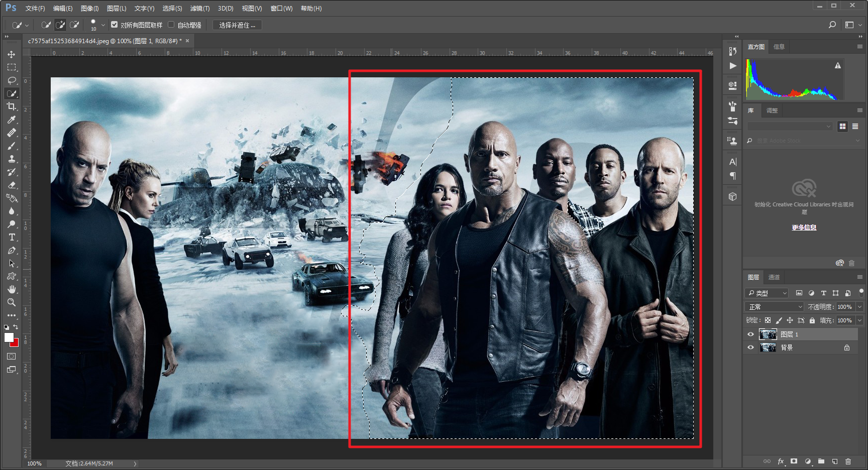Select the Pen tool
This screenshot has height=470, width=868.
[x=12, y=250]
